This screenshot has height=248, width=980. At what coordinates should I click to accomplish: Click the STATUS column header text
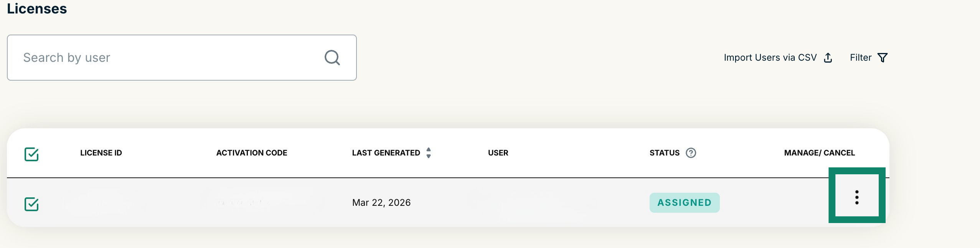click(x=664, y=153)
